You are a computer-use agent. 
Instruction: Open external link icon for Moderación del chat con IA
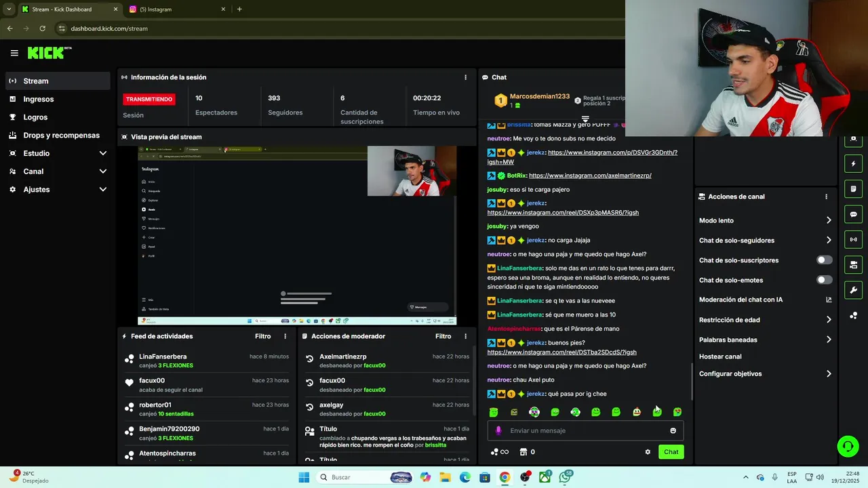click(x=829, y=300)
